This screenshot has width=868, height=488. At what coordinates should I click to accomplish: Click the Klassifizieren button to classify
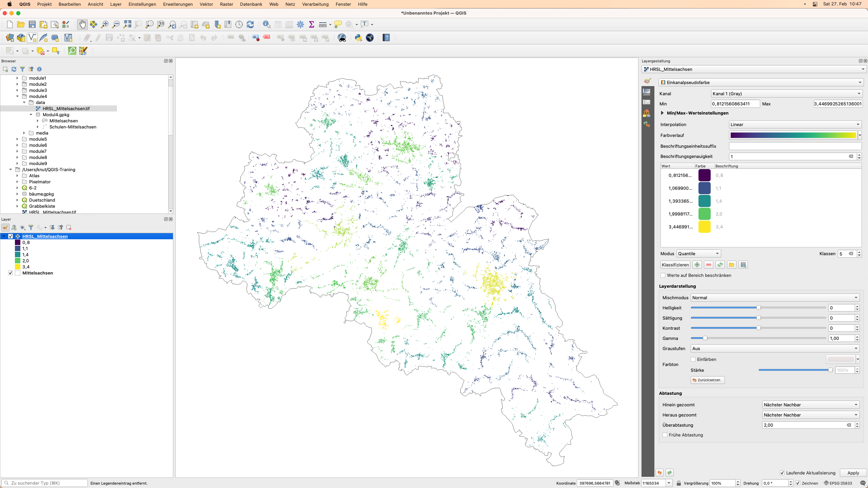point(674,265)
